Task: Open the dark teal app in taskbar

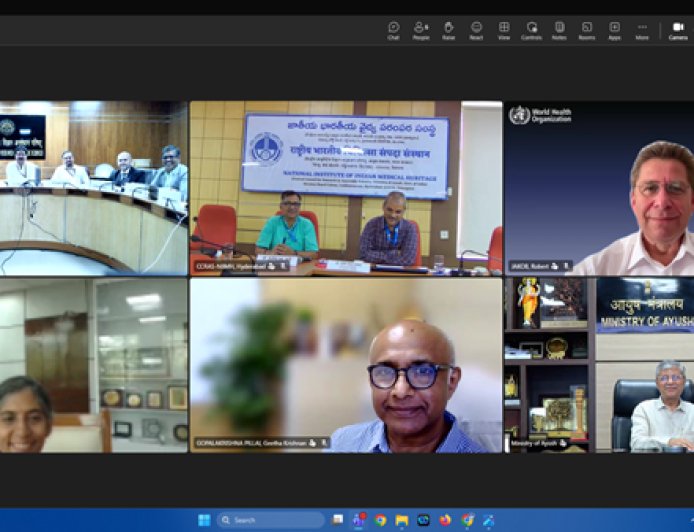Action: 424,520
